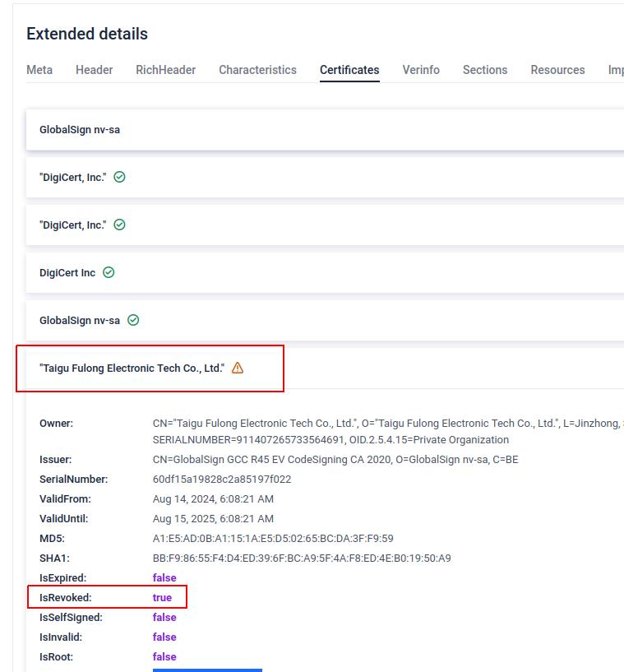Screen dimensions: 624x672
Task: Click the IsRevoked true value
Action: 162,597
